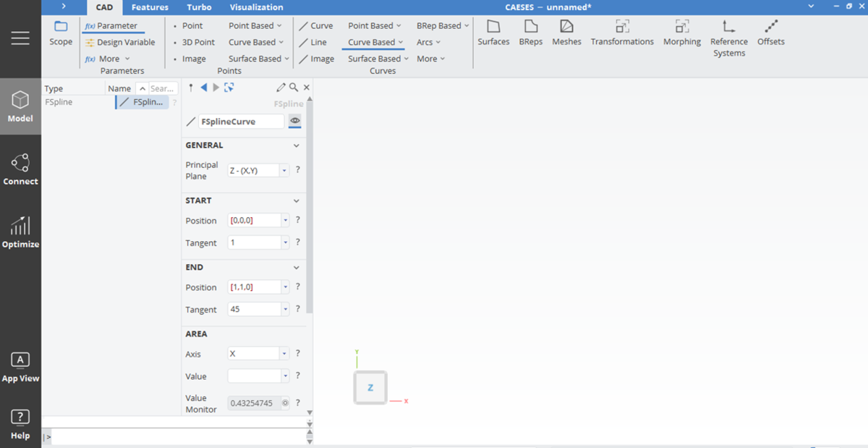Image resolution: width=868 pixels, height=448 pixels.
Task: Collapse the END section
Action: pyautogui.click(x=296, y=267)
